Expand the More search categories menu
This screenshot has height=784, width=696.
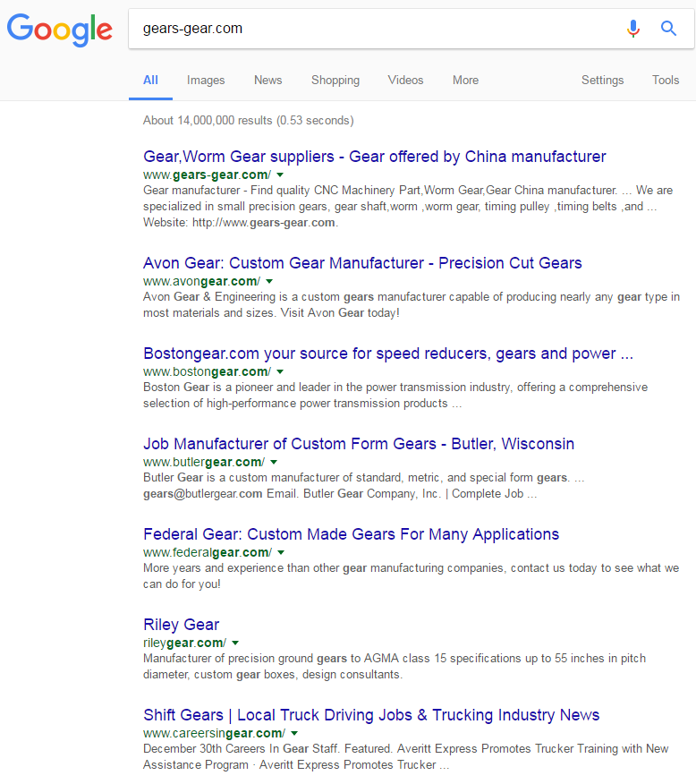(x=465, y=80)
